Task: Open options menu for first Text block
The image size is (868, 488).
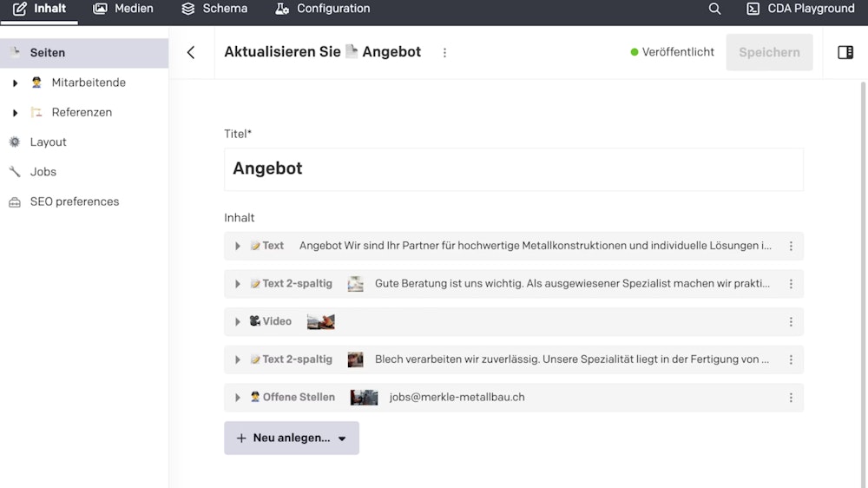Action: (791, 246)
